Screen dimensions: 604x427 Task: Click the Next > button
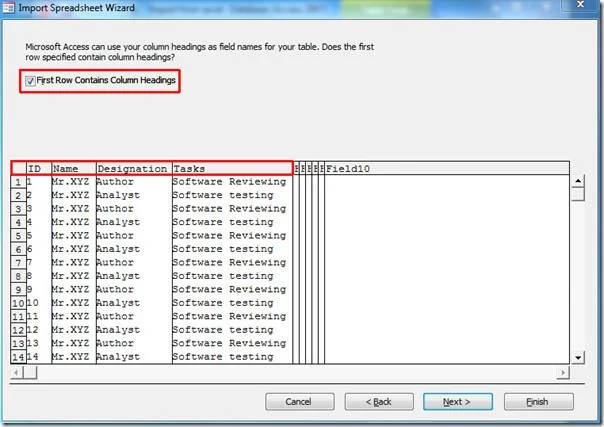pos(458,402)
